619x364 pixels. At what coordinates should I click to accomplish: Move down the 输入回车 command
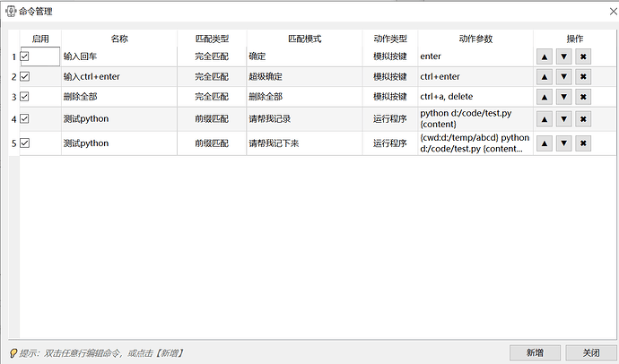point(563,56)
